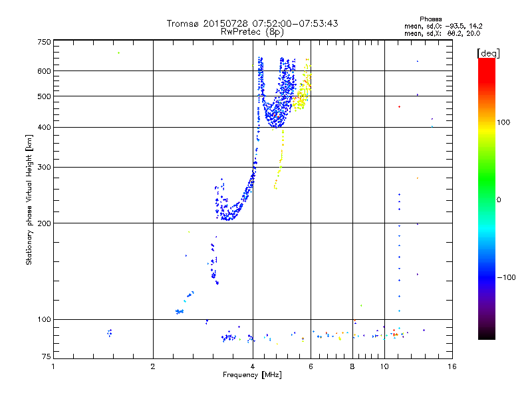Click the y-axis tick label '600'
The image size is (532, 399).
point(44,71)
